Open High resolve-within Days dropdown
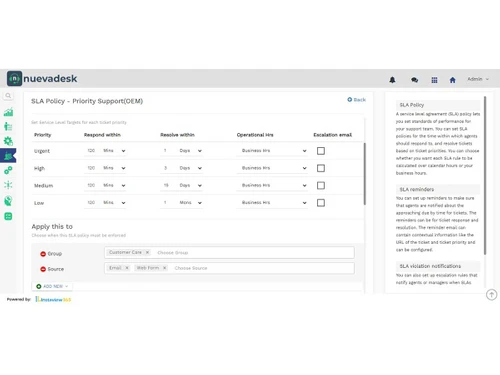This screenshot has height=375, width=500. click(x=190, y=168)
